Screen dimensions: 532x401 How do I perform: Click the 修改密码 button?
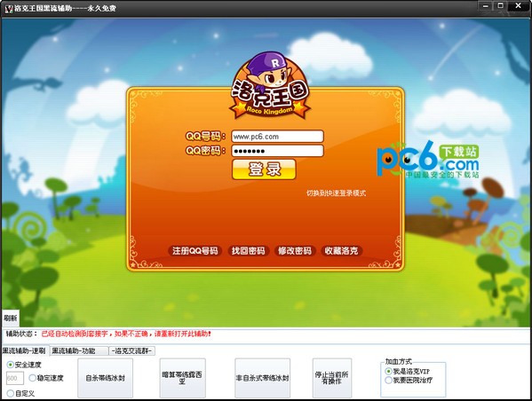[295, 251]
